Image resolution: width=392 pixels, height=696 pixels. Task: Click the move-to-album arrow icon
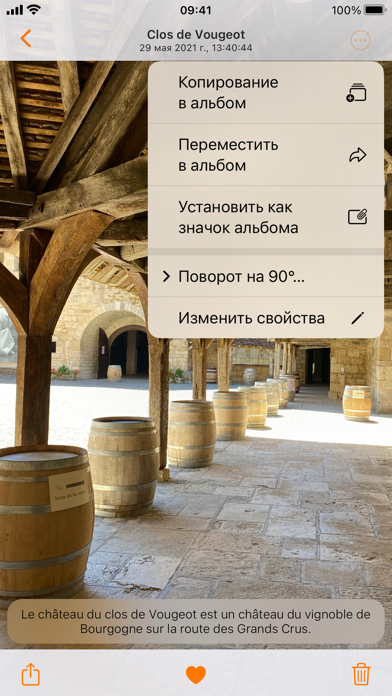click(x=357, y=155)
